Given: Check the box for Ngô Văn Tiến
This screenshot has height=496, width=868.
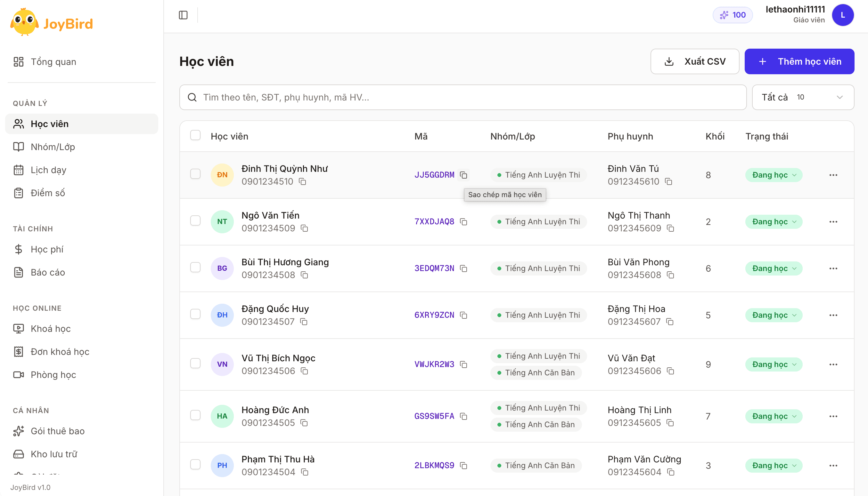Looking at the screenshot, I should 195,220.
